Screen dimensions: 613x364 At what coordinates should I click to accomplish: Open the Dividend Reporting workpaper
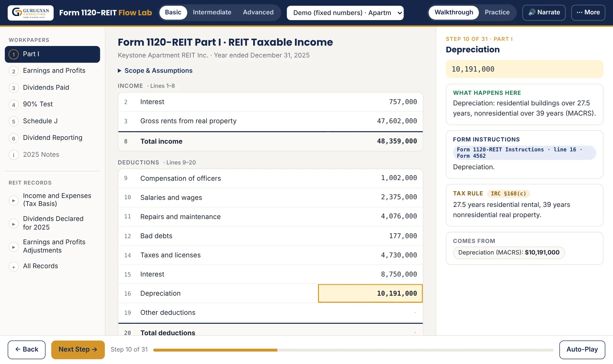tap(52, 138)
